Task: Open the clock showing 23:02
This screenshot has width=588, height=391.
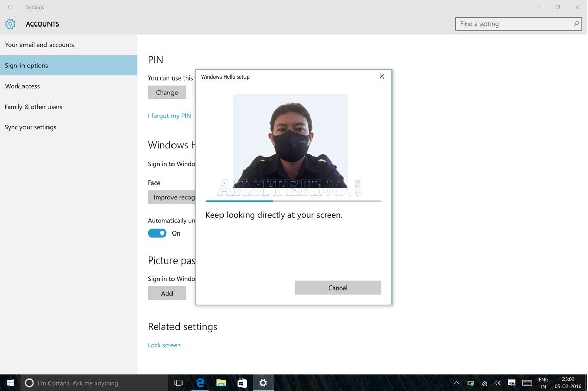Action: click(568, 383)
